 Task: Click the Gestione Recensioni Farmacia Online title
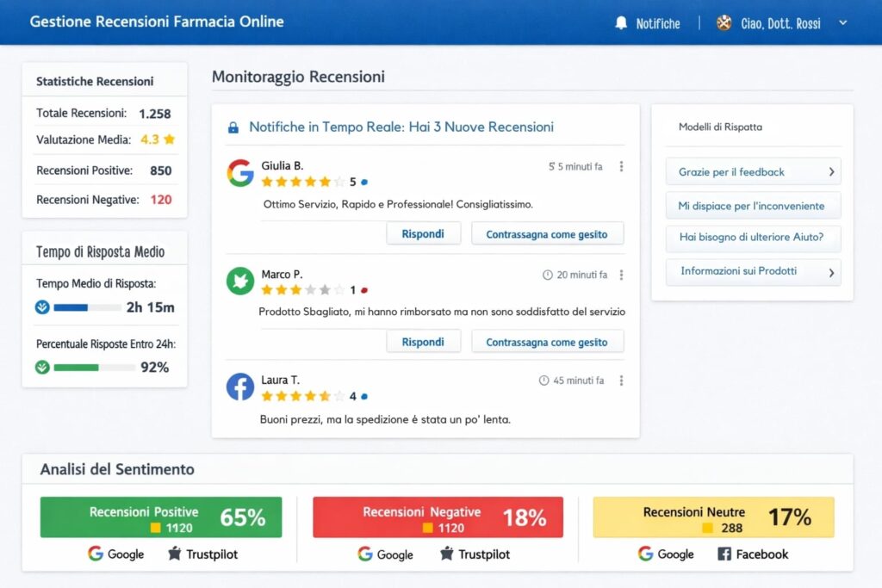tap(157, 22)
